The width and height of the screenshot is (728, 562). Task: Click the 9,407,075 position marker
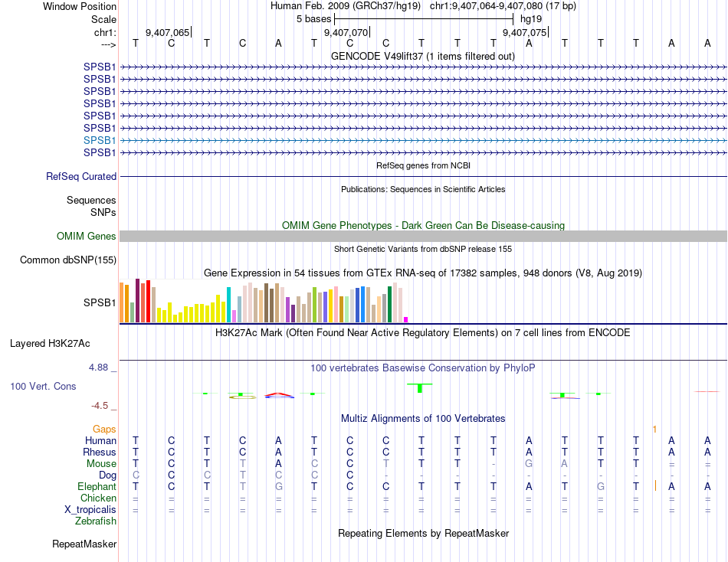pyautogui.click(x=526, y=32)
